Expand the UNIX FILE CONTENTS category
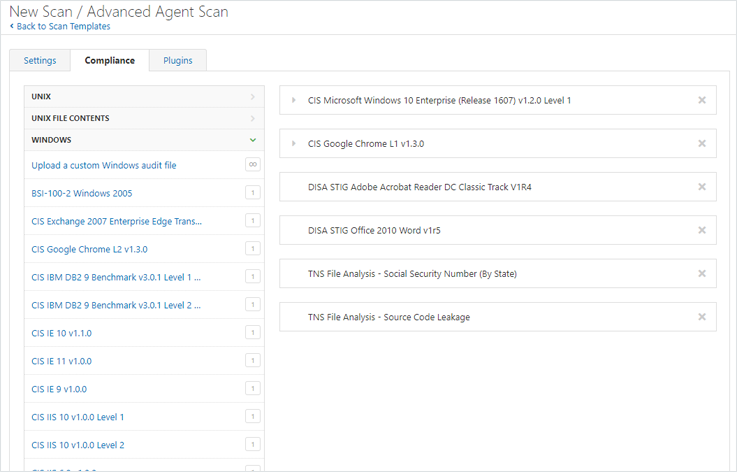Viewport: 737px width, 472px height. pos(144,118)
